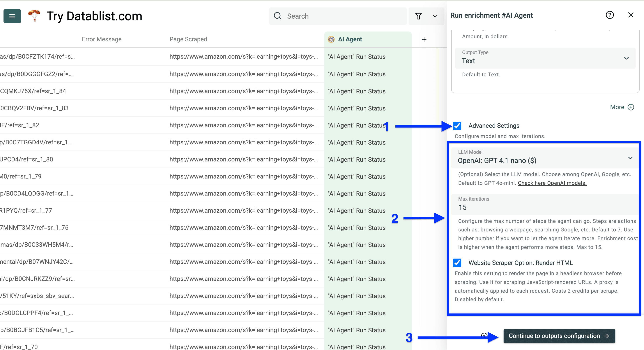
Task: Select the AI Agent column header
Action: pos(350,39)
